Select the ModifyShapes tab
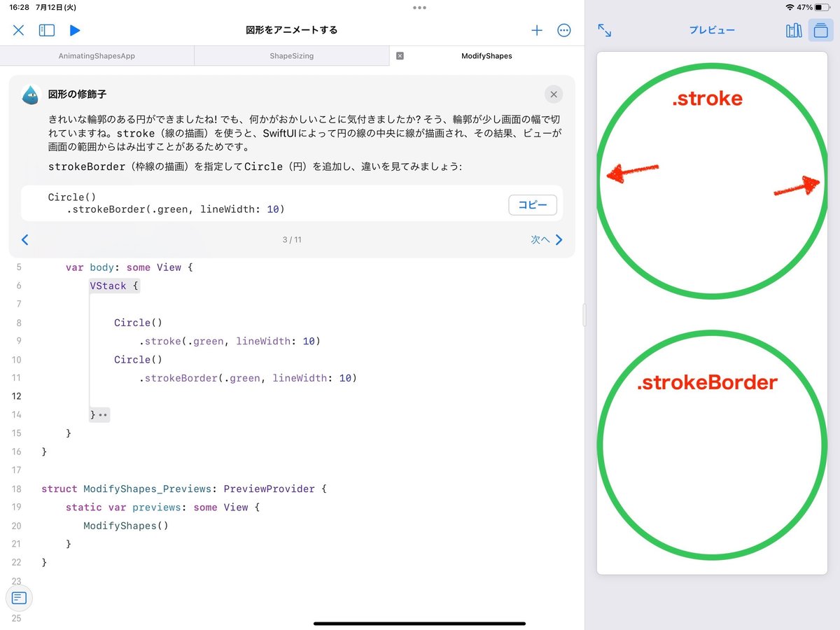Viewport: 840px width, 630px height. tap(486, 56)
